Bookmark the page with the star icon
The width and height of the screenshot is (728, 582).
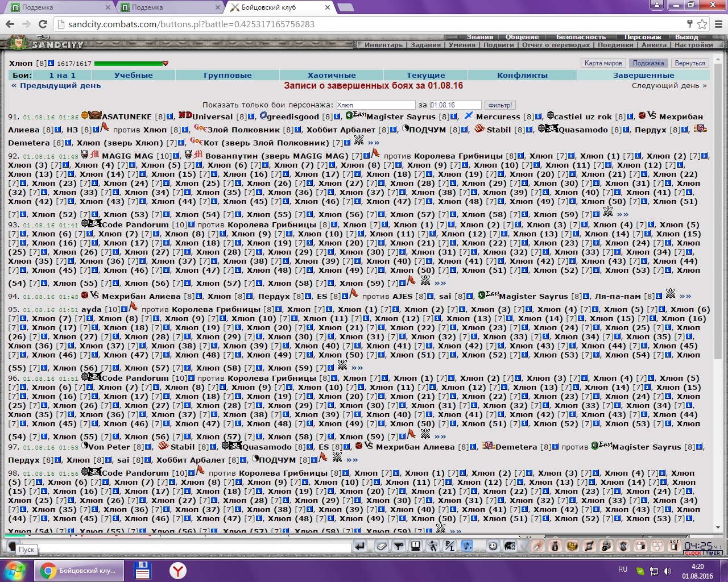click(x=702, y=24)
